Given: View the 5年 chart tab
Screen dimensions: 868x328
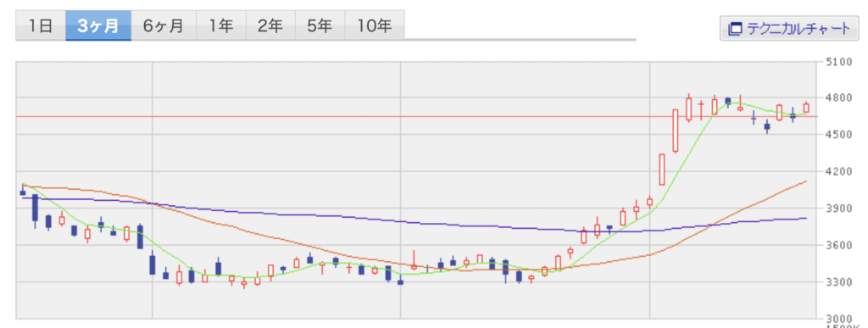Looking at the screenshot, I should [x=320, y=25].
